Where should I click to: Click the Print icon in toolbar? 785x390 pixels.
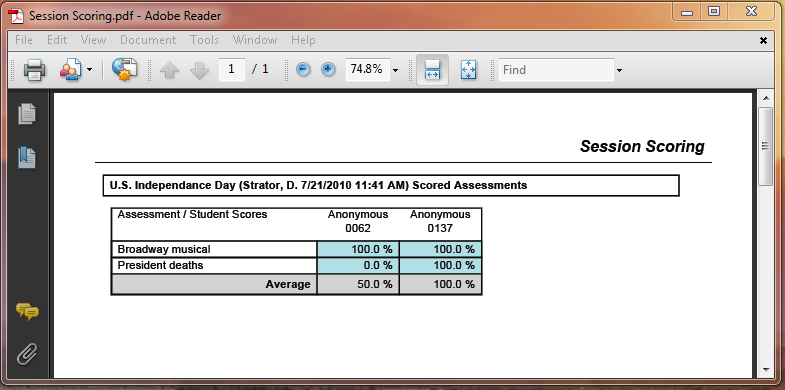click(35, 70)
